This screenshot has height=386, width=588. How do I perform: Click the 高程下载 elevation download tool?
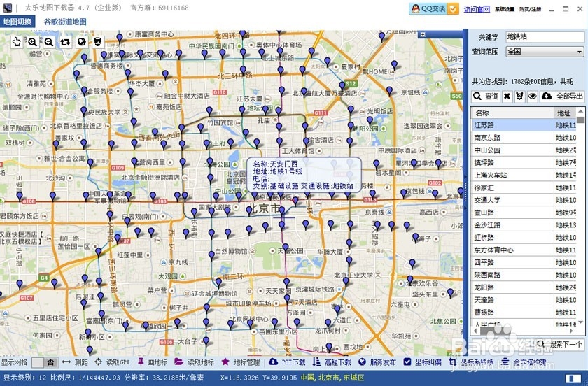[x=332, y=362]
